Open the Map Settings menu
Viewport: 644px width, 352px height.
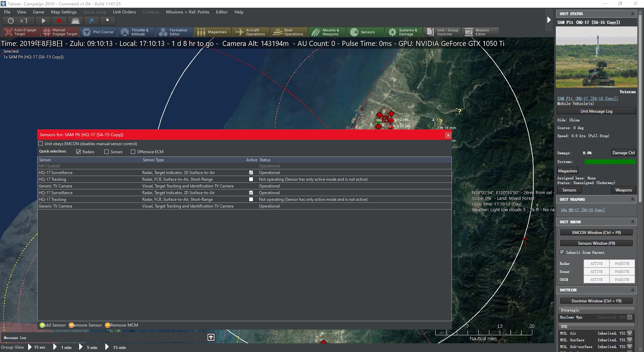coord(64,12)
